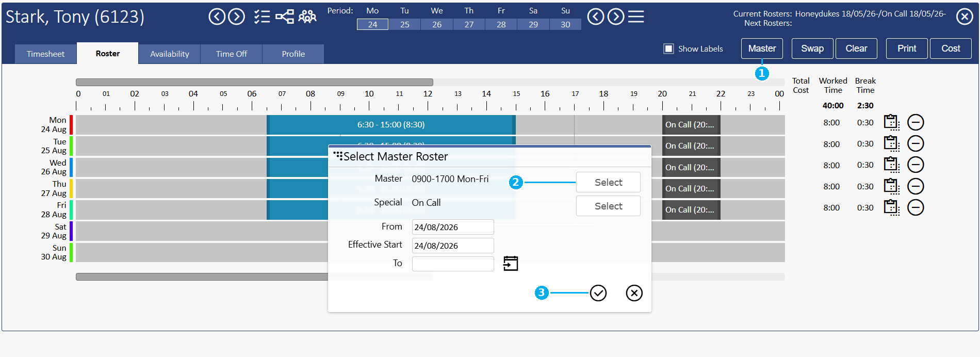Remove Thu 27 Aug shift with minus icon
The image size is (980, 357).
916,186
